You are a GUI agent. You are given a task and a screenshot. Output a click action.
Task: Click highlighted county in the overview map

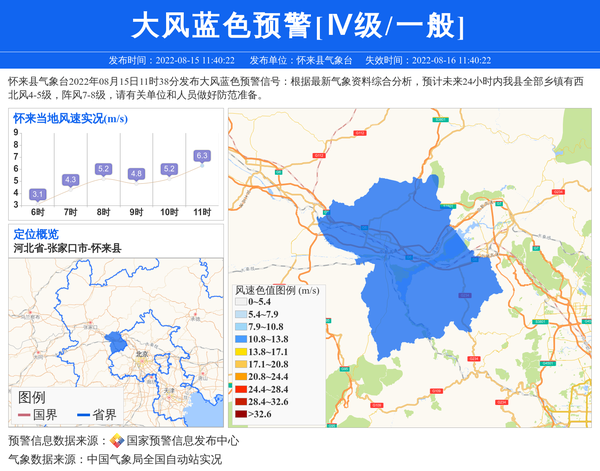115,342
